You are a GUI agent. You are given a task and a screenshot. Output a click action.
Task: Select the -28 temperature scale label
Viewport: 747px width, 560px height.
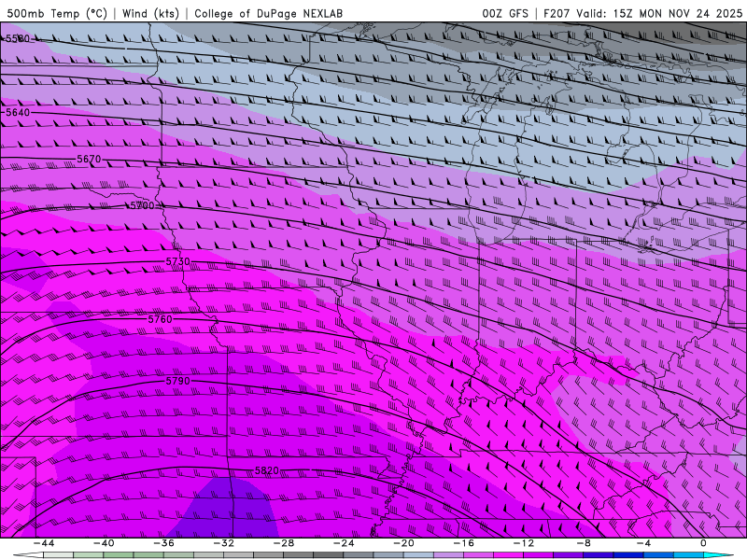[x=284, y=543]
